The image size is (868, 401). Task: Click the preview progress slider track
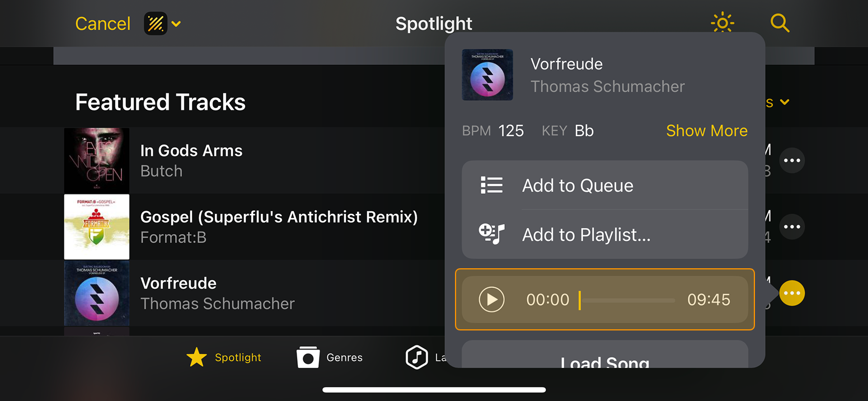(x=627, y=300)
